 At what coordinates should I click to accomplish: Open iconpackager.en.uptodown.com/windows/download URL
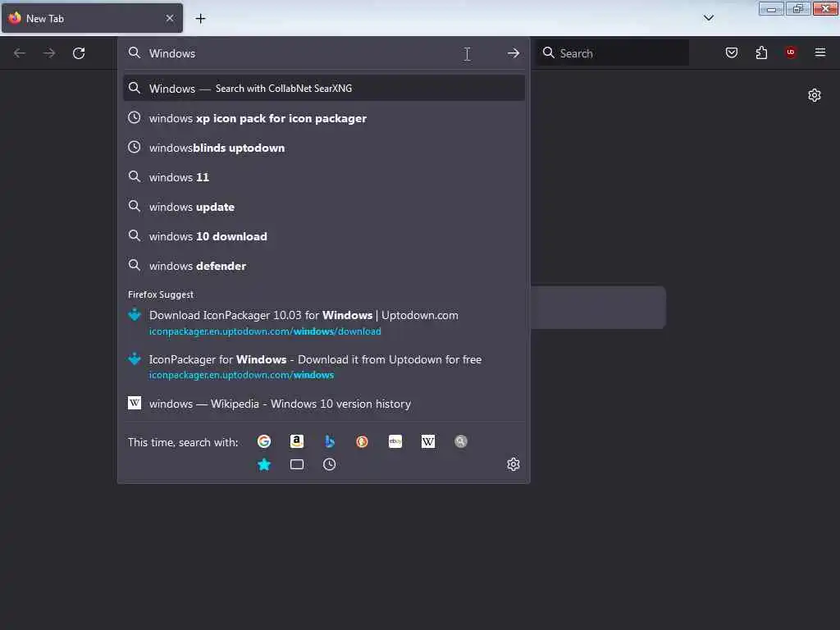tap(265, 331)
